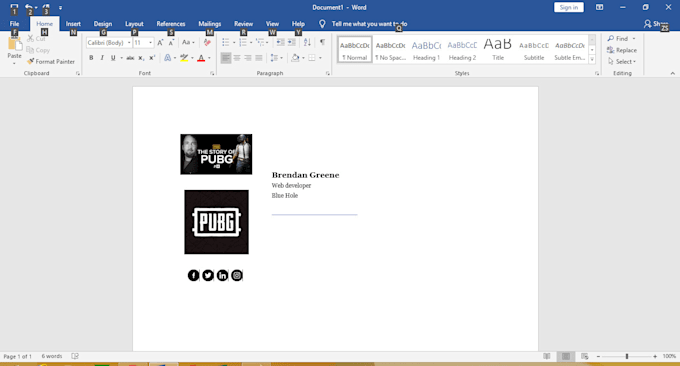
Task: Open the Calibri (Body) font name dropdown
Action: click(129, 42)
